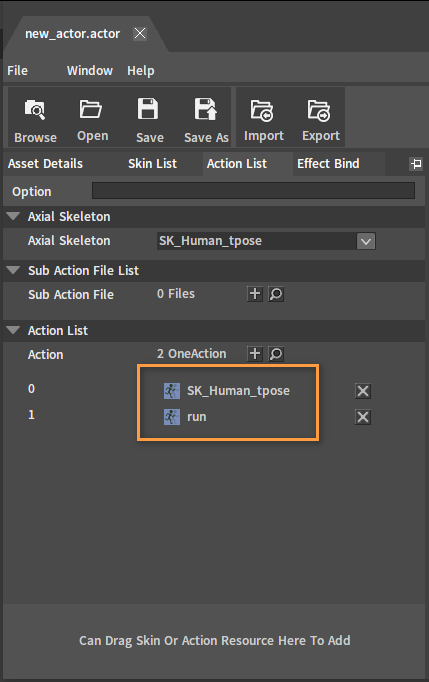Pin the panel using the pin icon

416,164
